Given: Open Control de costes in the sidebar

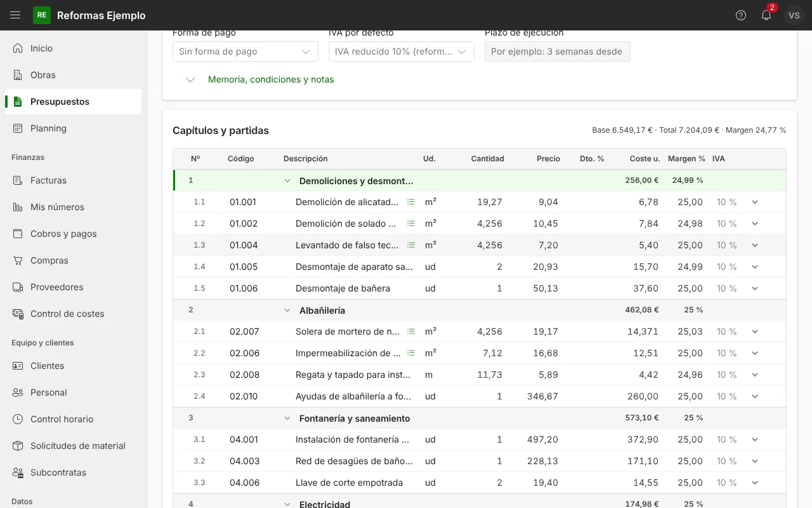Looking at the screenshot, I should [x=73, y=314].
